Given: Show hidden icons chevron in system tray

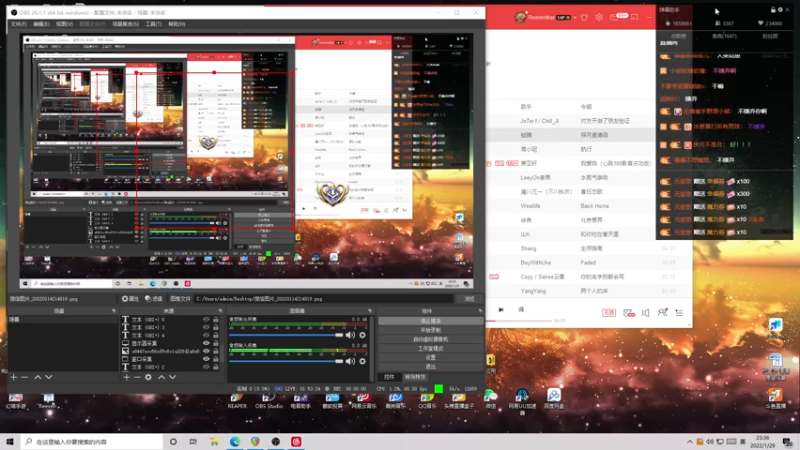Looking at the screenshot, I should click(x=690, y=442).
